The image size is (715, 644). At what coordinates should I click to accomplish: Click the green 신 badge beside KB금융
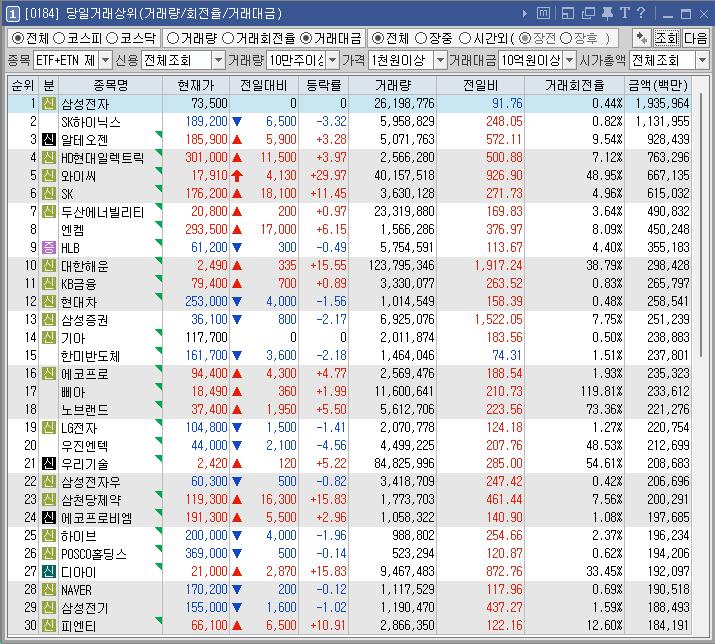pyautogui.click(x=49, y=283)
